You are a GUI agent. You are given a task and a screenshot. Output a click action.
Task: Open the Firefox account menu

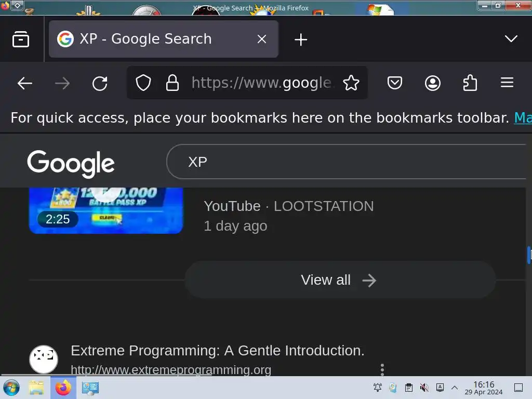433,83
